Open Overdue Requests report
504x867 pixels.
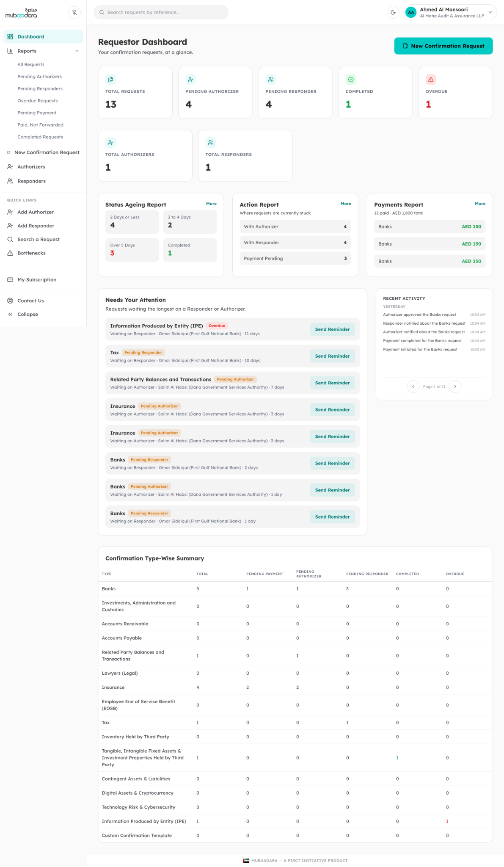pyautogui.click(x=38, y=101)
